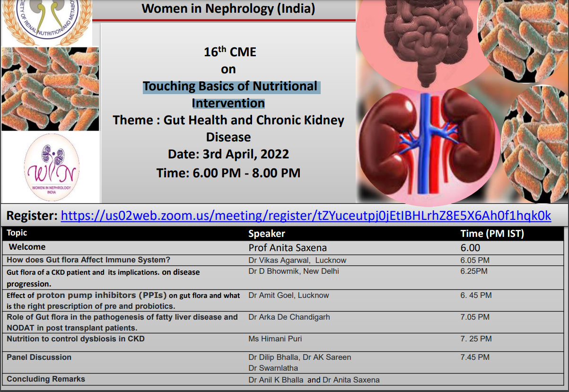The height and width of the screenshot is (392, 569).
Task: Click the "Panel Discussion" row topic
Action: (39, 357)
